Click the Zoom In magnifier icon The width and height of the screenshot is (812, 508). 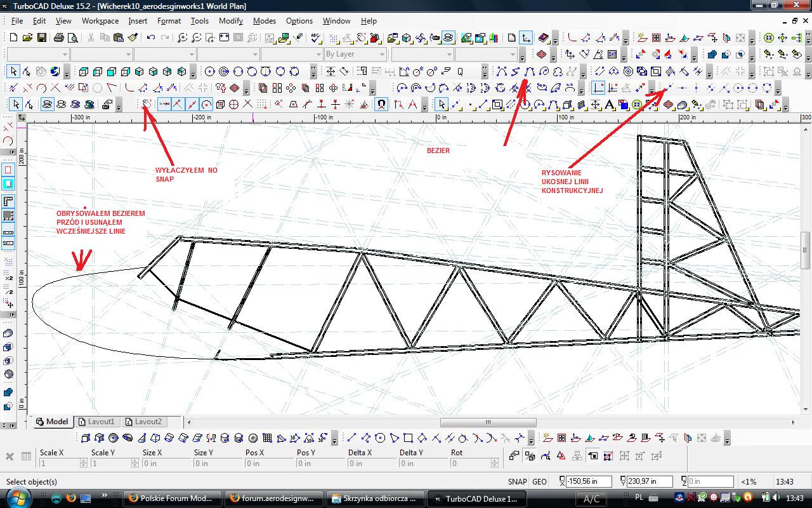pos(182,38)
